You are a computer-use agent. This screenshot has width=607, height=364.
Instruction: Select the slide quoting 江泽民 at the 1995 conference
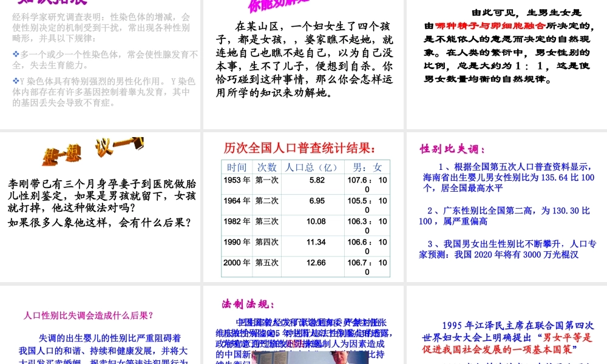[507, 325]
